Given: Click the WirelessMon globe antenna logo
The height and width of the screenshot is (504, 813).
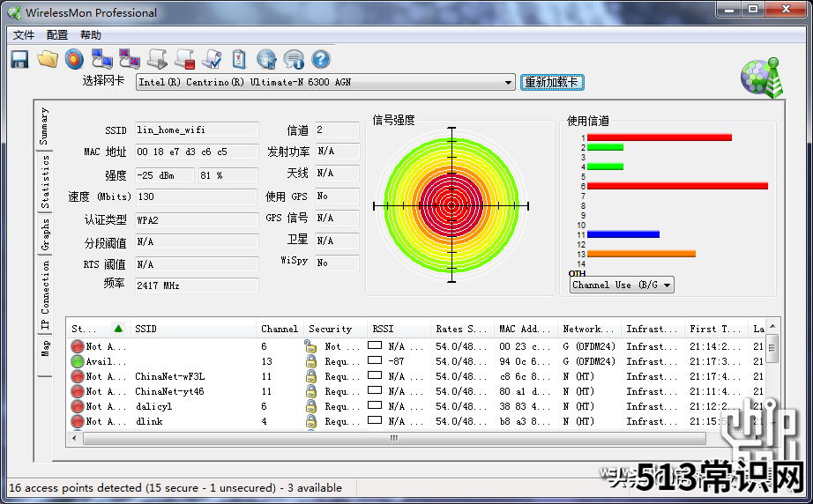Looking at the screenshot, I should 762,78.
